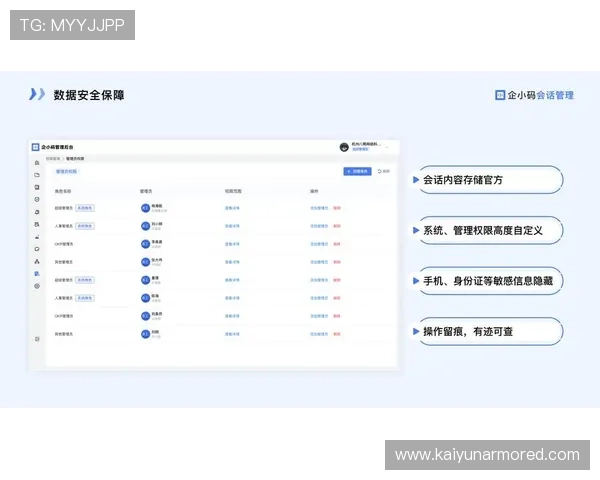Click the 系统角色 tag on the second 人事管理员 row
The width and height of the screenshot is (600, 480).
85,298
